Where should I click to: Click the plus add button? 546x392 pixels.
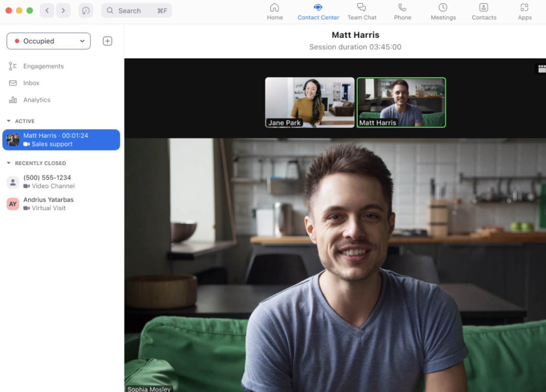(108, 41)
